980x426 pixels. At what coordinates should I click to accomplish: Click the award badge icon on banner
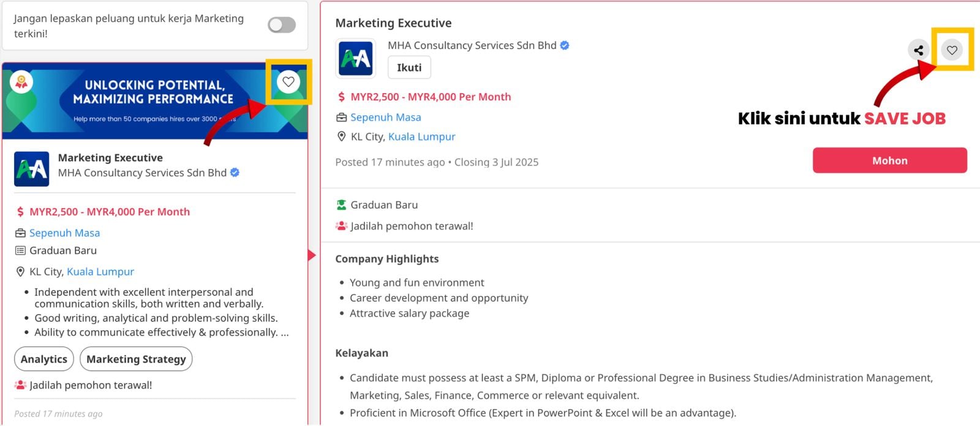[x=21, y=81]
